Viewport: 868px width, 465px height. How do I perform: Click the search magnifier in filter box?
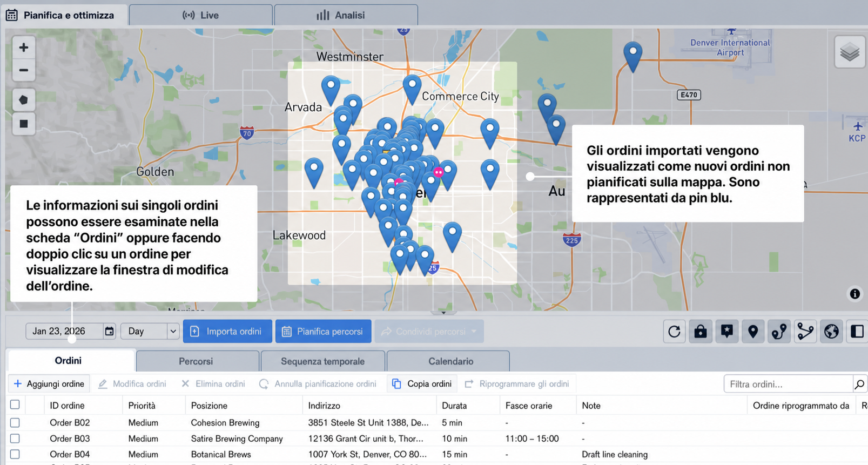(x=859, y=384)
